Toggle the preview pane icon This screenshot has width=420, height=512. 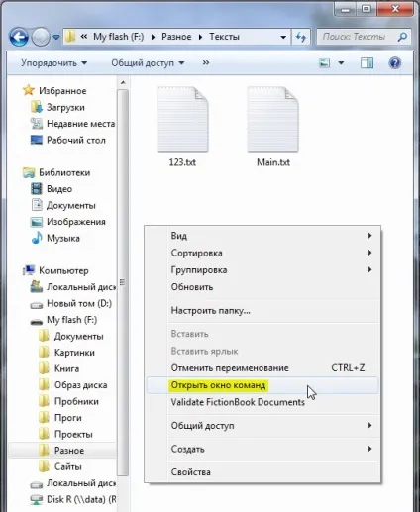coord(367,63)
